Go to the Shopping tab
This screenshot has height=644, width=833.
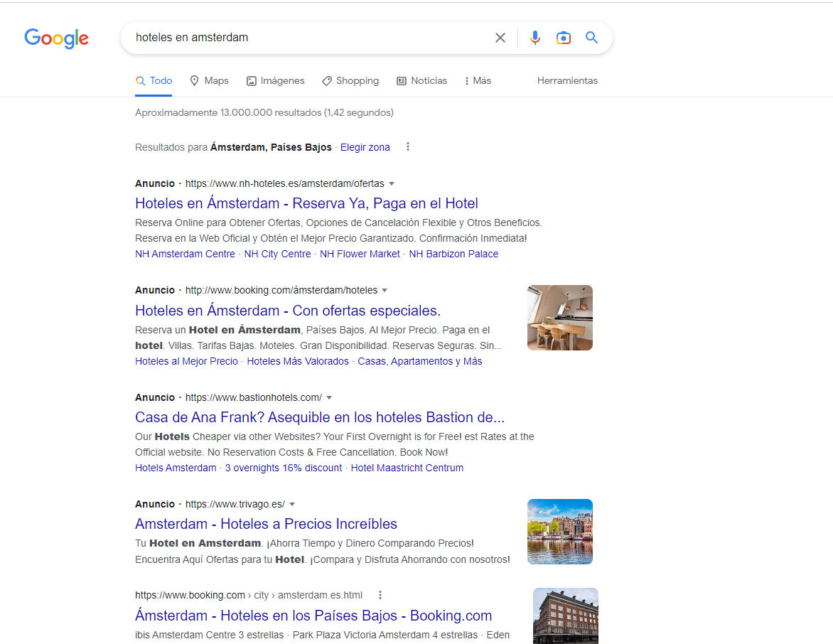click(350, 81)
